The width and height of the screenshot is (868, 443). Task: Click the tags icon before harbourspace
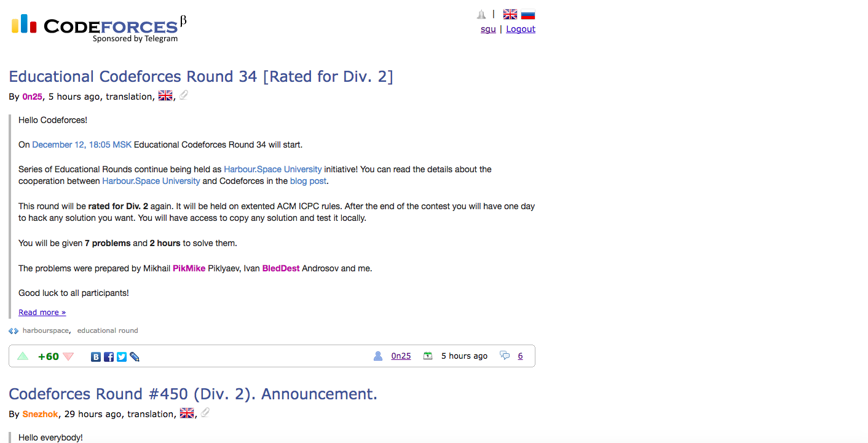coord(14,331)
